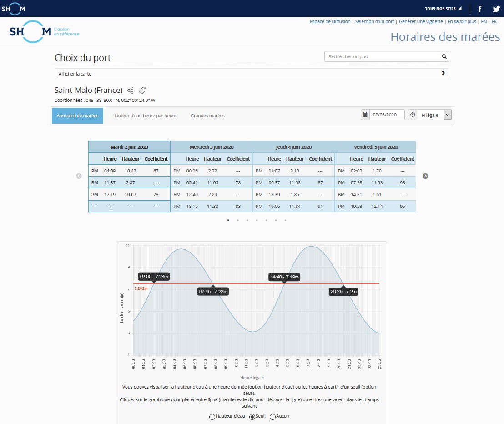This screenshot has width=504, height=424.
Task: Click the second pagination dot under the table
Action: pos(237,220)
